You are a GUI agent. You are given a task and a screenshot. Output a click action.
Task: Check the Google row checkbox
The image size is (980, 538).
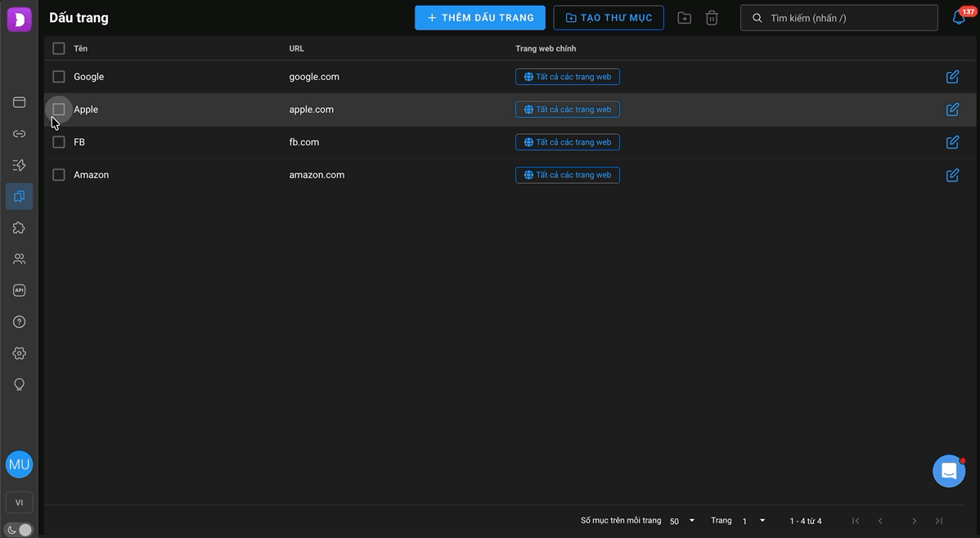click(x=59, y=77)
